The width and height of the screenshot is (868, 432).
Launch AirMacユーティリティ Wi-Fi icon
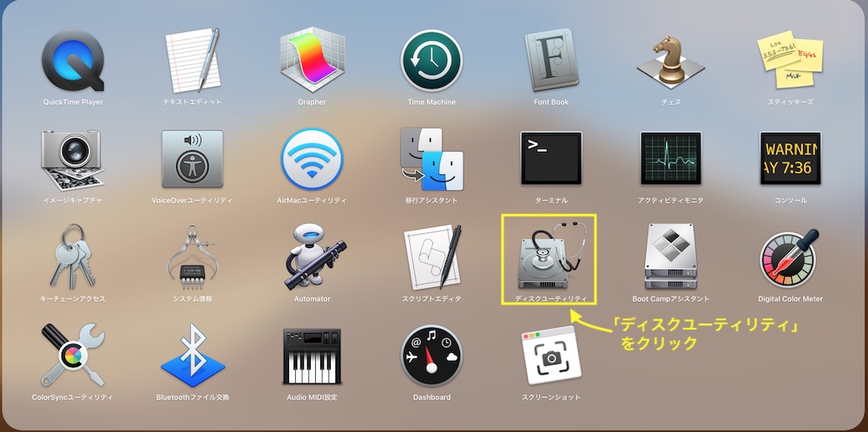(312, 160)
